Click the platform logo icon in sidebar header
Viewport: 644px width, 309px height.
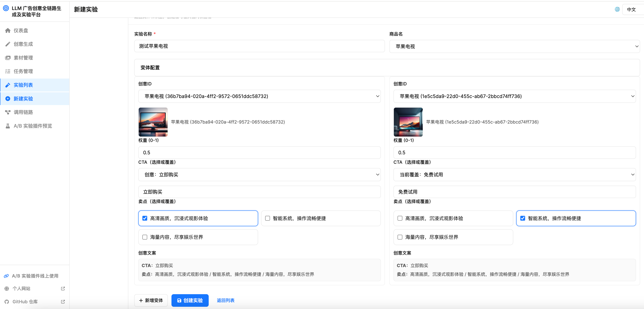pyautogui.click(x=6, y=8)
